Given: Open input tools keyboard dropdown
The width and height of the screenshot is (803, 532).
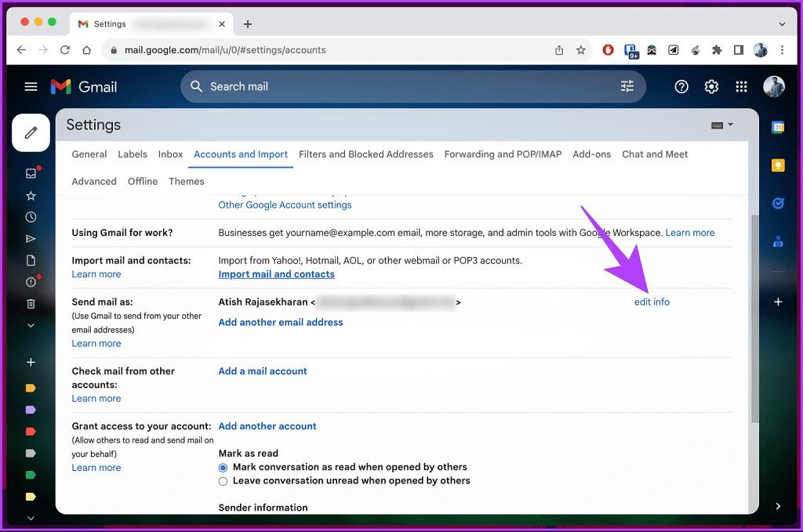Looking at the screenshot, I should (722, 125).
